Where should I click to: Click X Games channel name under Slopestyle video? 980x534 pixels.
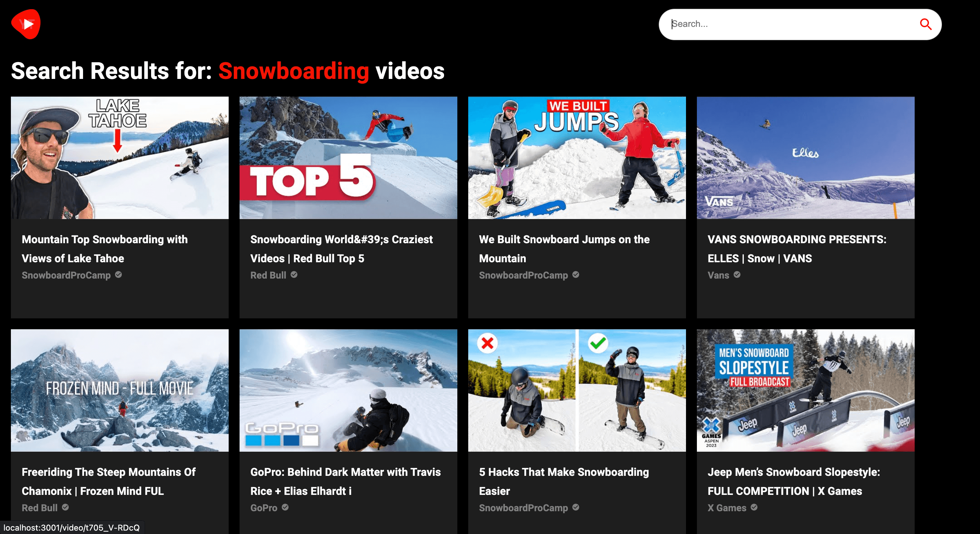coord(727,508)
